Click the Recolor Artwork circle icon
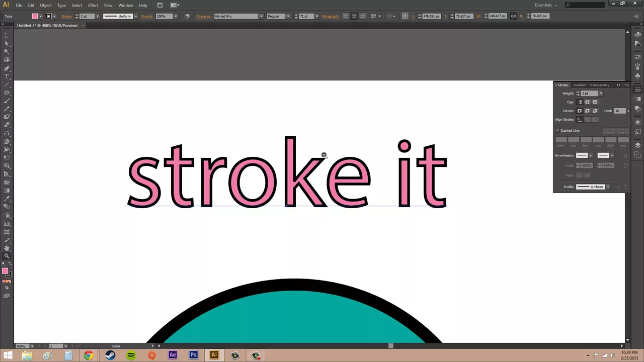 point(187,16)
